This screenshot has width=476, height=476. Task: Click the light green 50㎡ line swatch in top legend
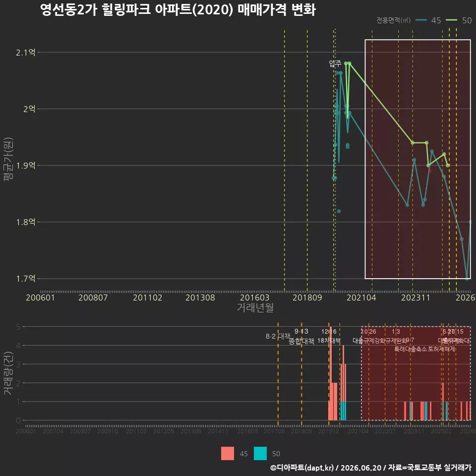(451, 20)
